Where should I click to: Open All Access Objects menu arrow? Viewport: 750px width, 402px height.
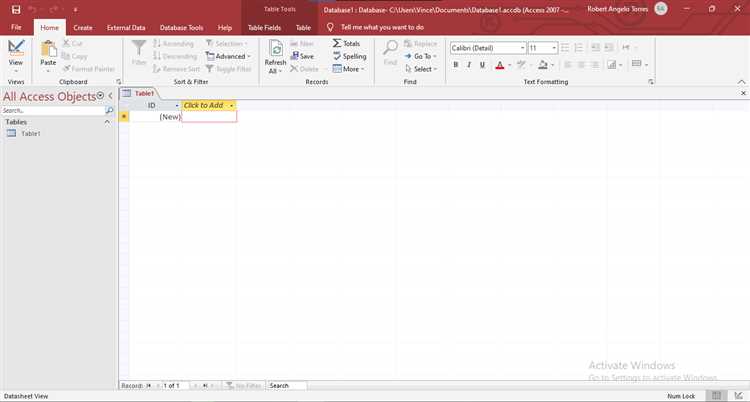tap(100, 96)
